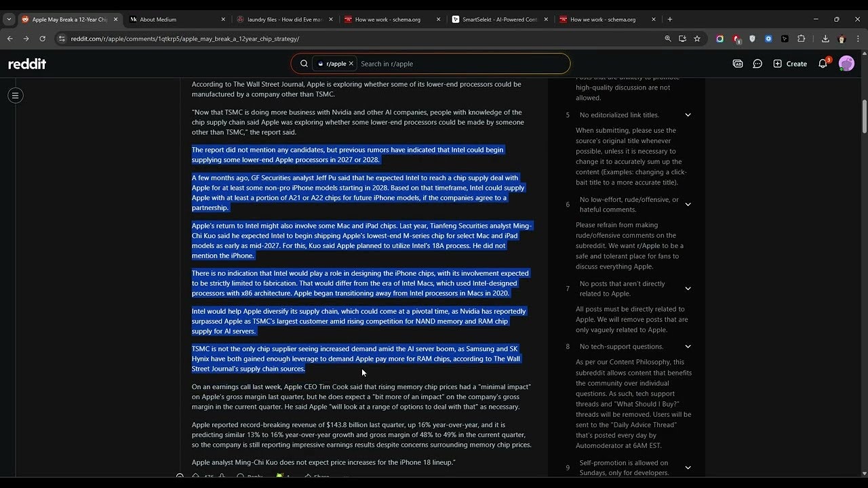Viewport: 868px width, 488px height.
Task: Close the Apple May Break tab
Action: pos(115,20)
